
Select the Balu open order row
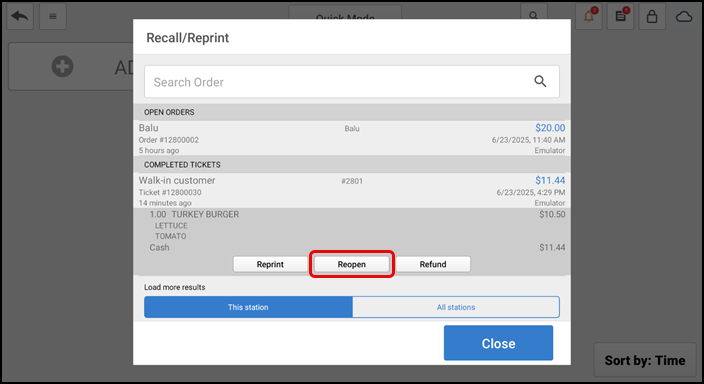(x=352, y=138)
